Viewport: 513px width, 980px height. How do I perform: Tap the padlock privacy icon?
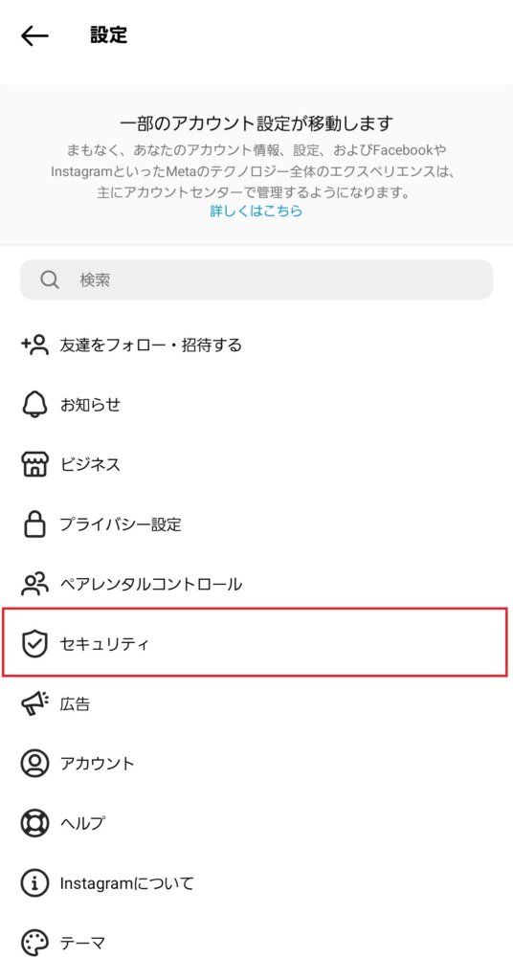point(34,523)
